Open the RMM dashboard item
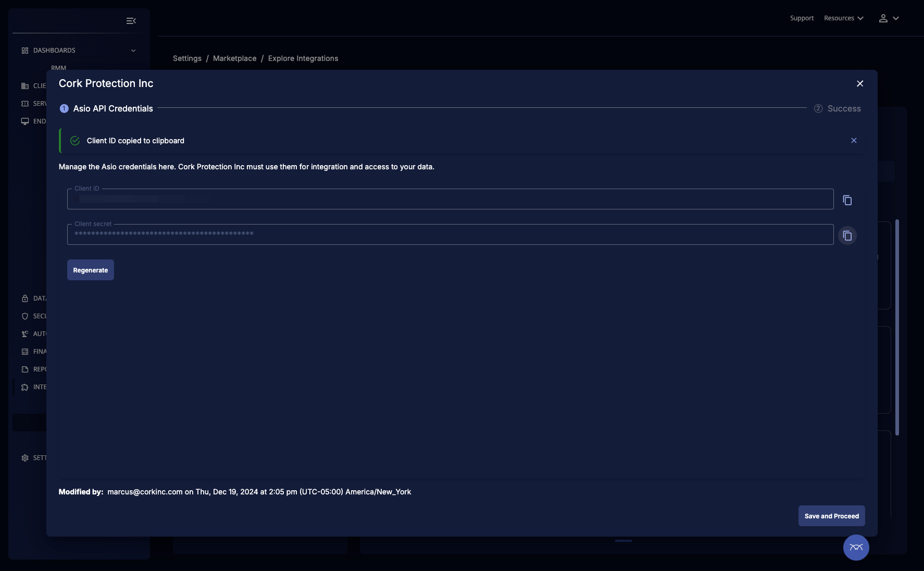 [x=59, y=68]
